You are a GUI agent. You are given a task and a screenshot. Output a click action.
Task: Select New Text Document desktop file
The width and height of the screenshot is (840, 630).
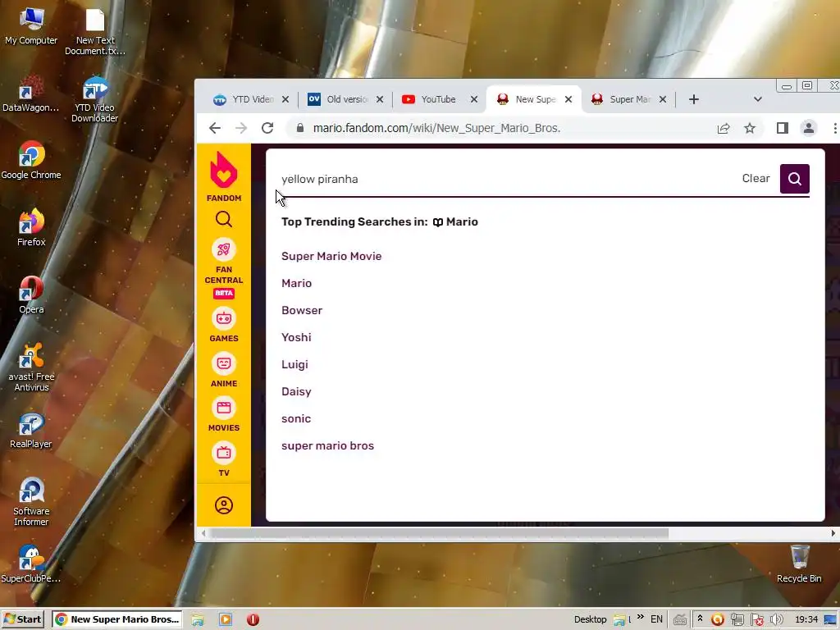(x=95, y=32)
